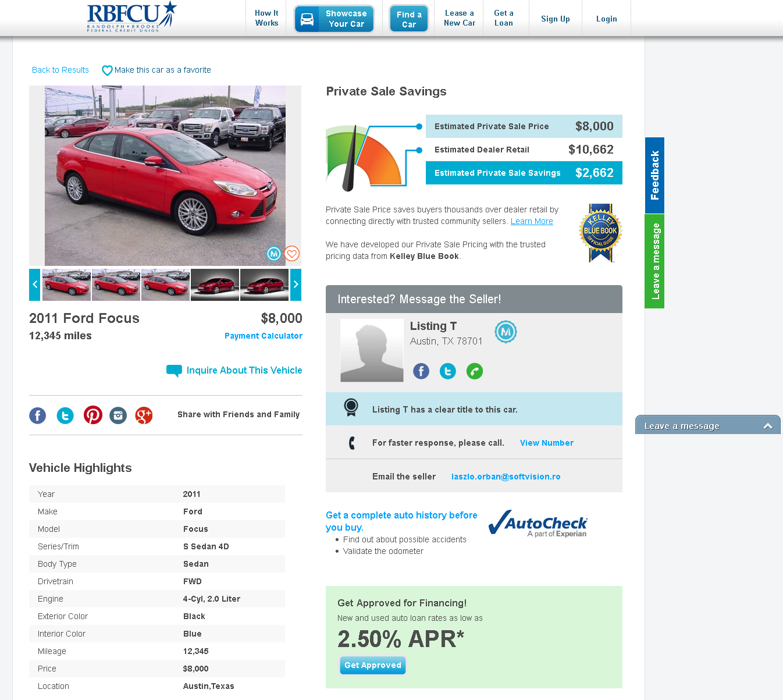This screenshot has height=700, width=783.
Task: Click the M badge beside seller Listing T
Action: coord(506,332)
